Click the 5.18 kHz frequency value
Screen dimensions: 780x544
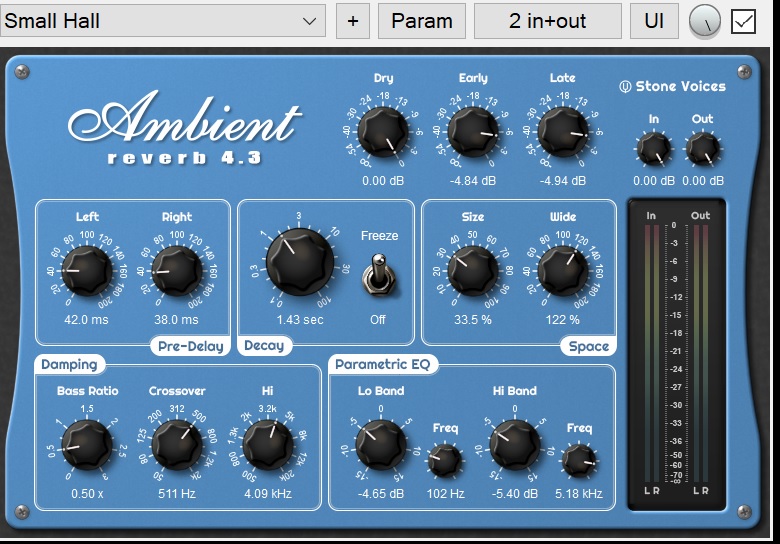click(x=579, y=494)
